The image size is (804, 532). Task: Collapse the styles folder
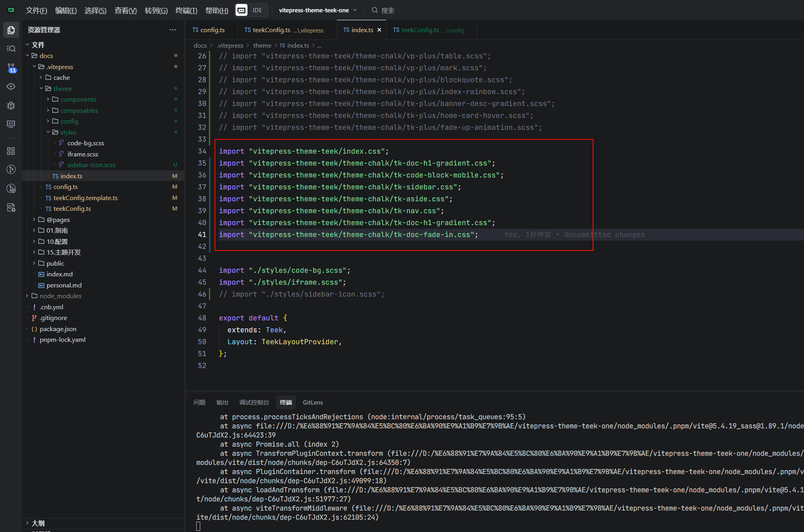click(x=68, y=132)
